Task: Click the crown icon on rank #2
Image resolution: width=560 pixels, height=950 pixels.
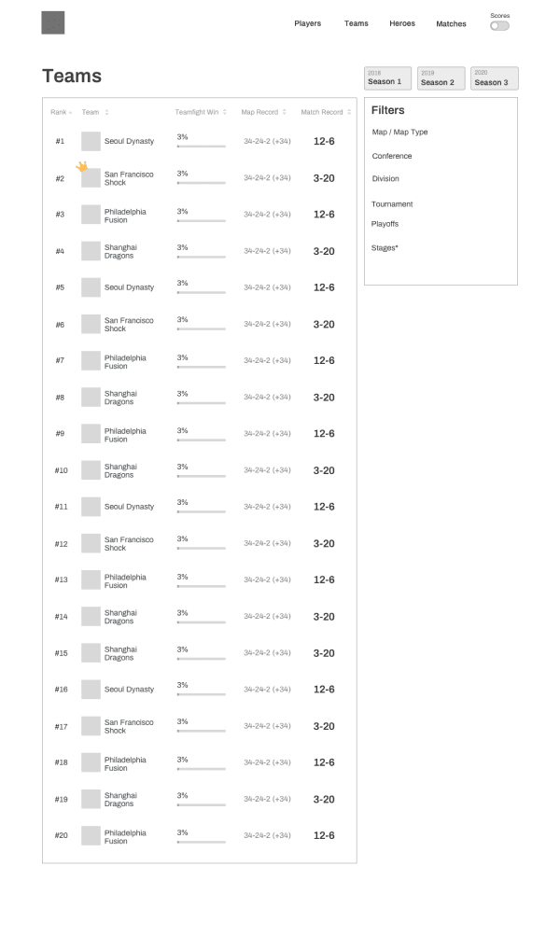Action: click(82, 167)
